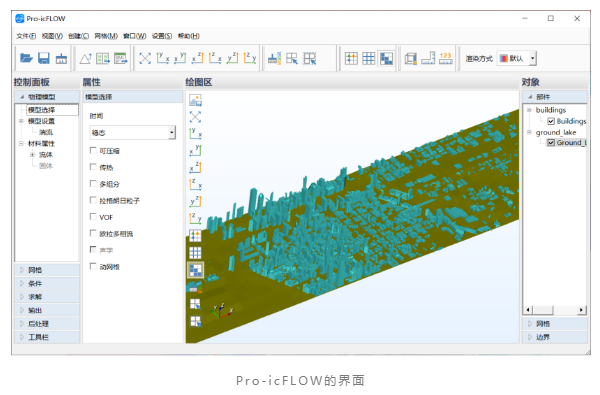Click the right arrow of the objects panel scrollbar

tap(582, 310)
